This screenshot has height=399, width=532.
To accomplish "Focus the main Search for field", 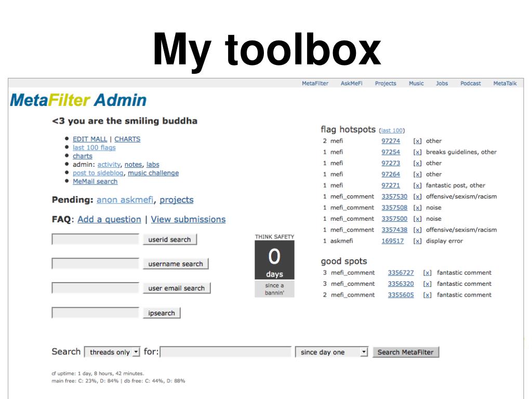I will 225,352.
